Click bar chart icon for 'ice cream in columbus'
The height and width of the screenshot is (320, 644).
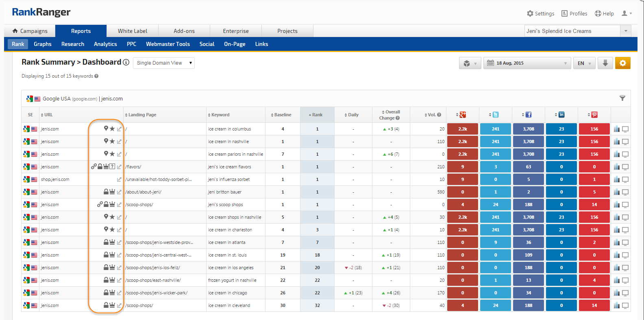point(617,129)
